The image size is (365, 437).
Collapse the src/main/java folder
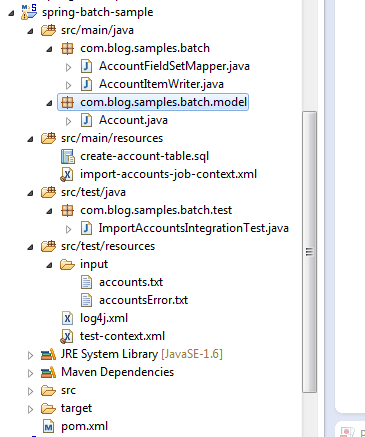30,31
